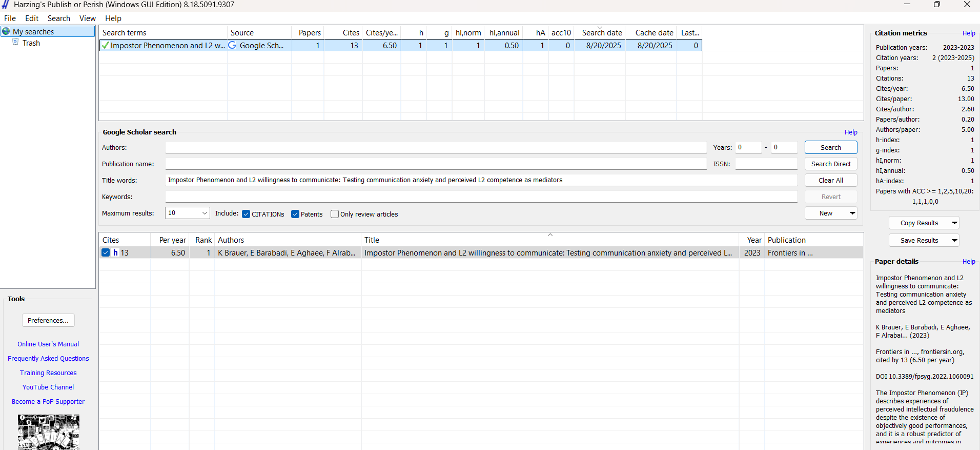Click the Trash bin icon
The height and width of the screenshot is (450, 980).
click(x=15, y=43)
